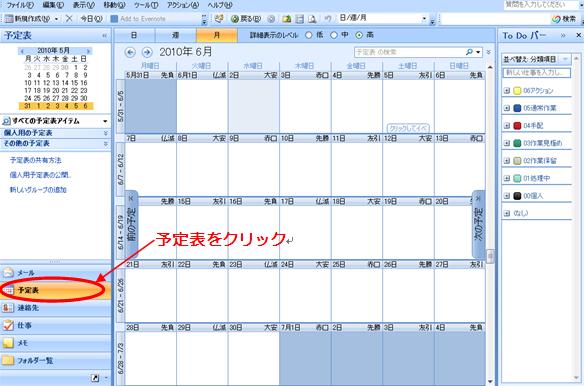Click the green 03作業見極め color swatch
Image resolution: width=584 pixels, height=386 pixels.
(x=517, y=143)
